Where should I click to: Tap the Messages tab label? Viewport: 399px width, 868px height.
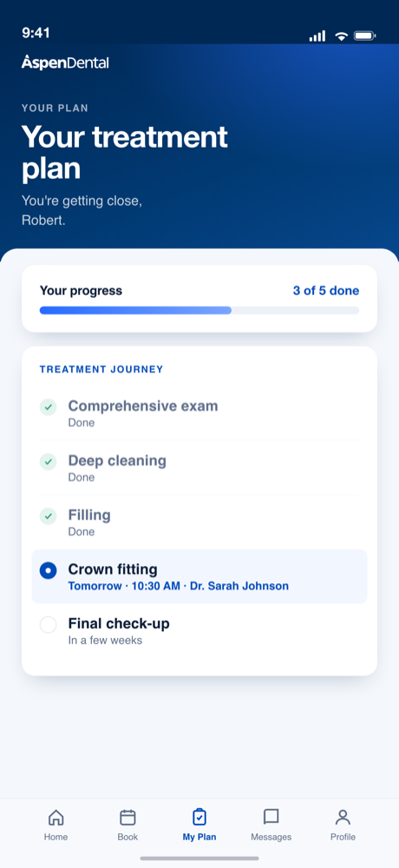coord(271,837)
